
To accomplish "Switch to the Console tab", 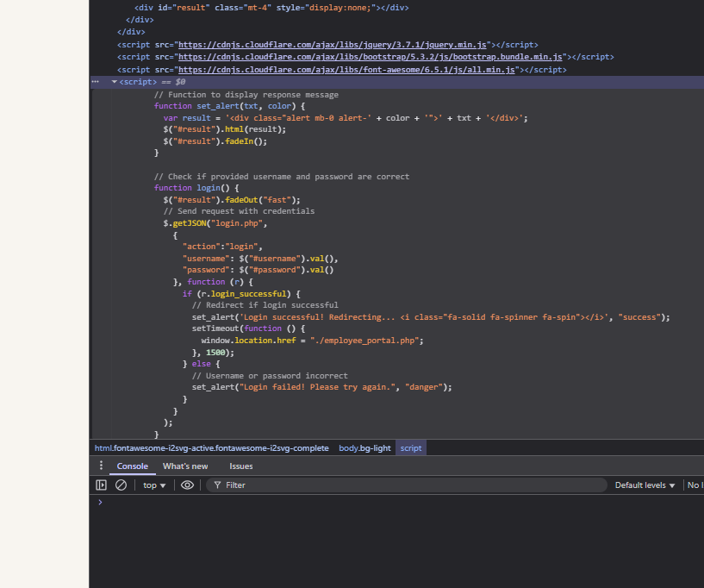I will tap(133, 466).
